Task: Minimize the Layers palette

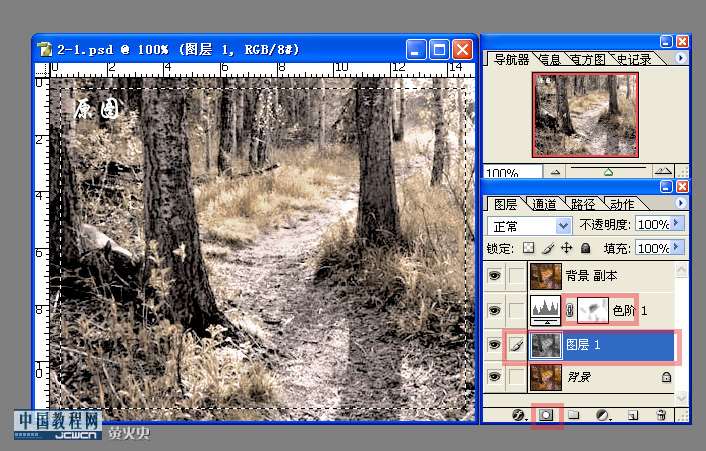Action: pyautogui.click(x=666, y=186)
